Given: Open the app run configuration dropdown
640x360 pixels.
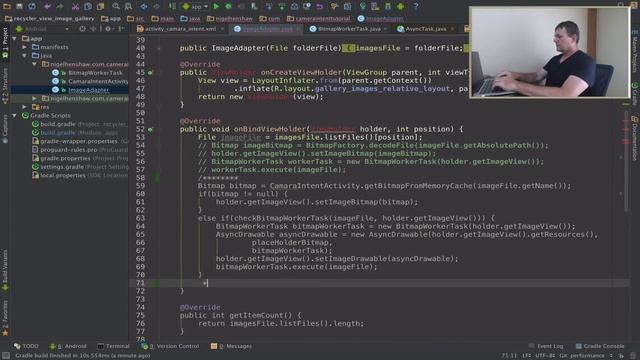Looking at the screenshot, I should (x=195, y=7).
